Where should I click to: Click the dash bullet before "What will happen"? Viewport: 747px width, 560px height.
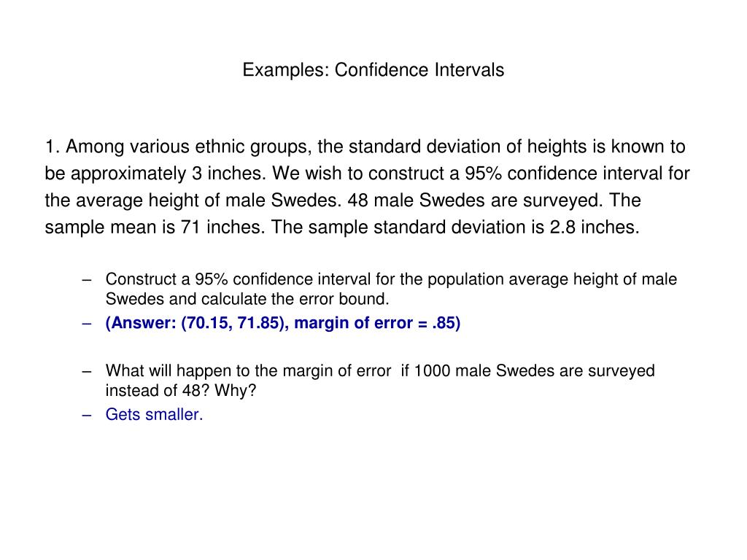tap(87, 371)
